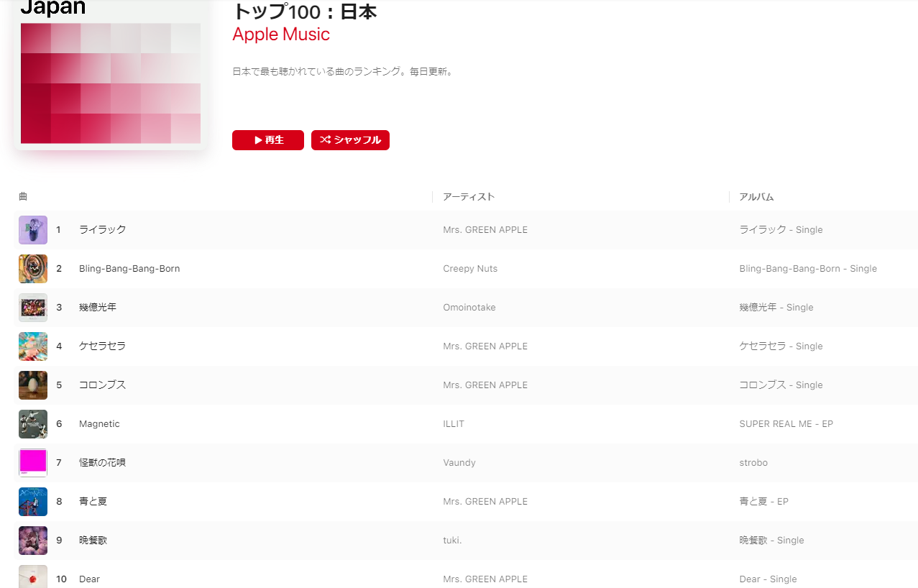Select the ケセラセラ album artwork thumbnail
Screen dimensions: 918x588
(33, 346)
